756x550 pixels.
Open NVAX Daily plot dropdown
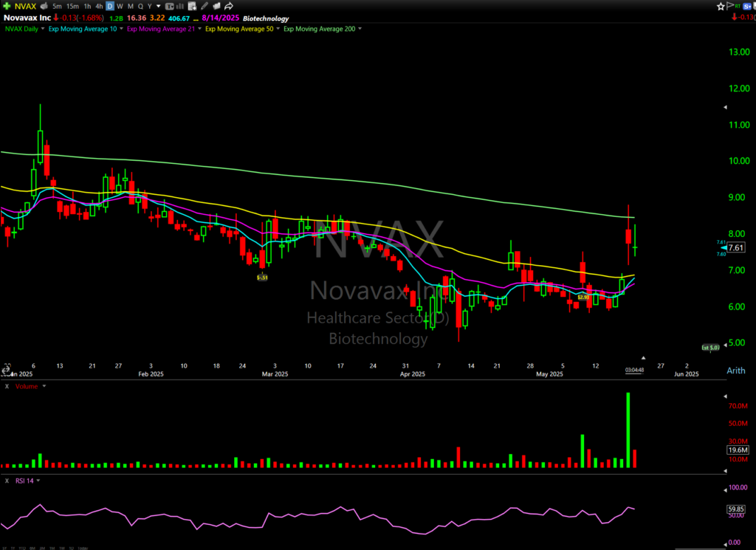click(x=42, y=29)
